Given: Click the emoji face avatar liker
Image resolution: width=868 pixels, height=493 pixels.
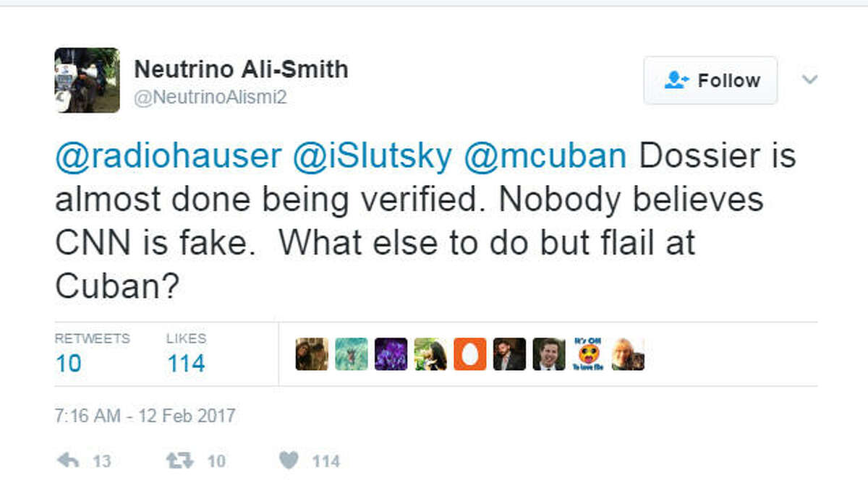Looking at the screenshot, I should pos(589,354).
